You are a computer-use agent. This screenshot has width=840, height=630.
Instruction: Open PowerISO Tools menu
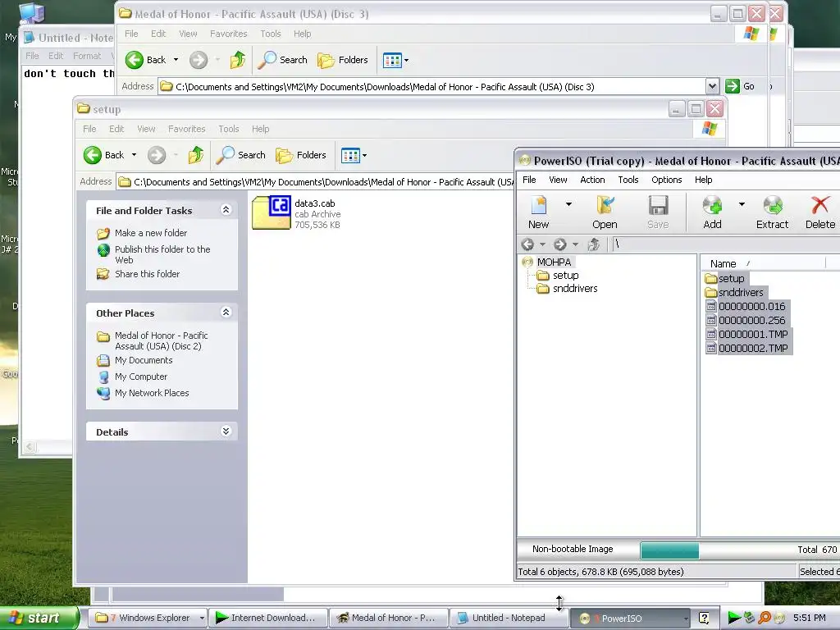pos(628,180)
